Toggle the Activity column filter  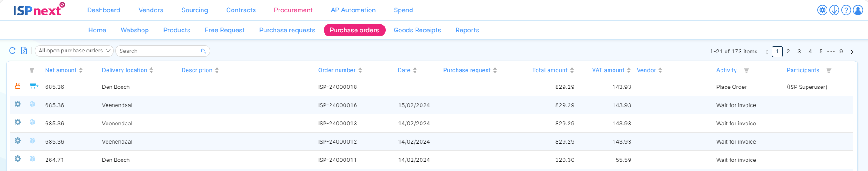(746, 71)
